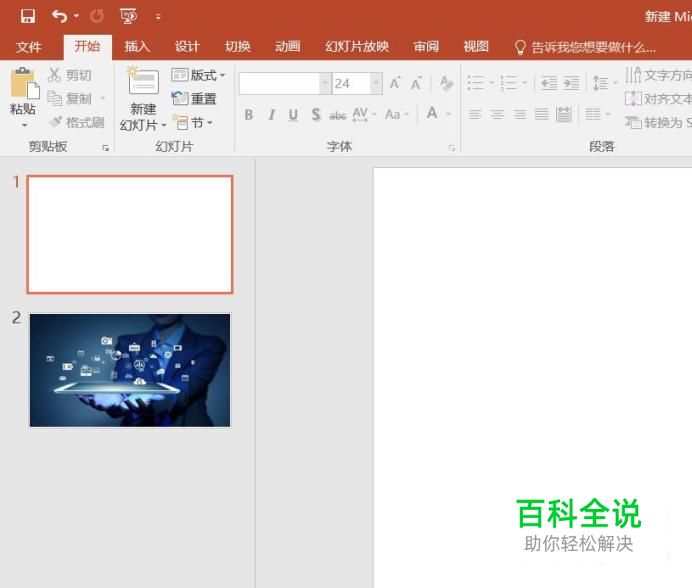Toggle Bold formatting

(249, 115)
